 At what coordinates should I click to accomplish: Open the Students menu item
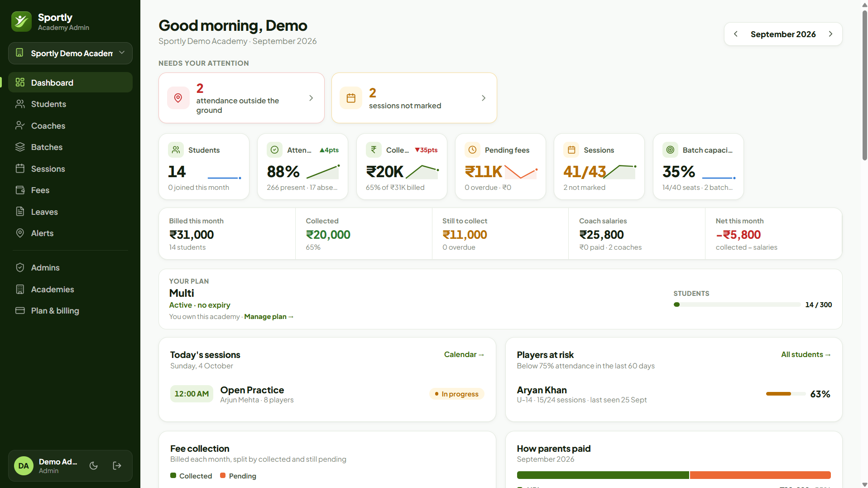point(70,104)
